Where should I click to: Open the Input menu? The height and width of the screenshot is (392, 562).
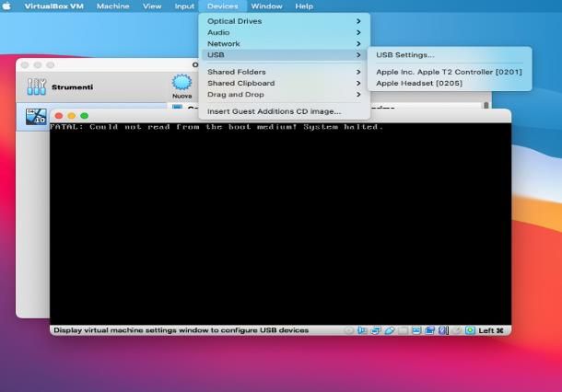tap(184, 6)
